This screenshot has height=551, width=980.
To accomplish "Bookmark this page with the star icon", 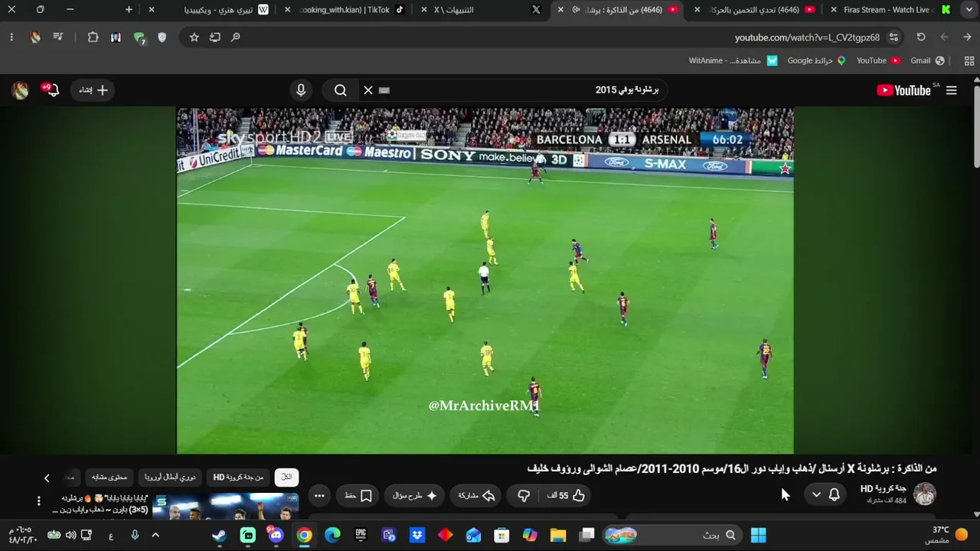I will (x=194, y=37).
